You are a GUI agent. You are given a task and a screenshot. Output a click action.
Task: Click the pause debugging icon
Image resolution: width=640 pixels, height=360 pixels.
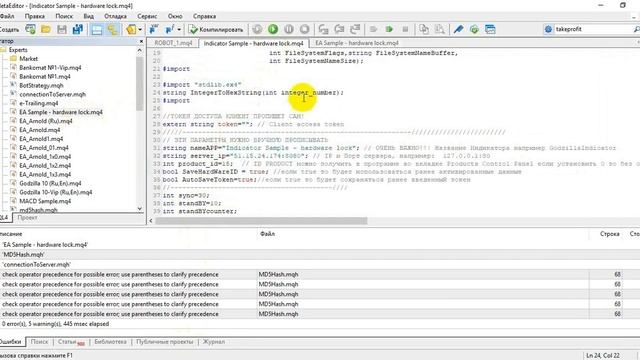289,29
